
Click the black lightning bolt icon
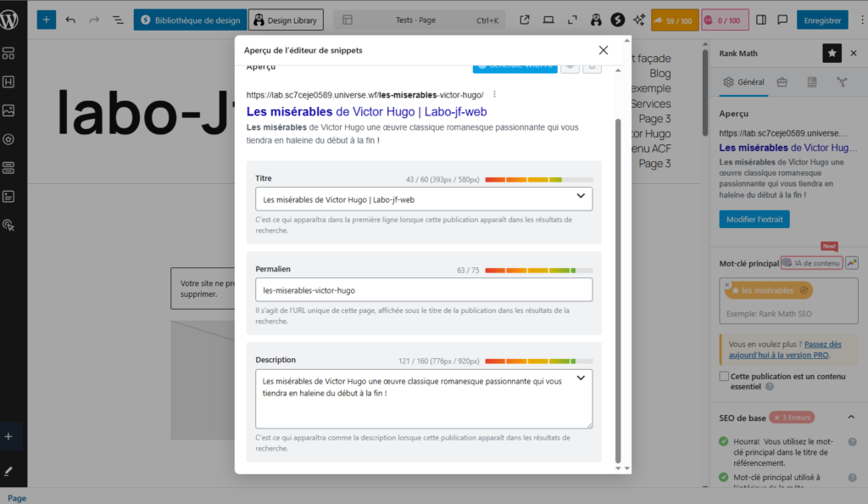click(617, 20)
